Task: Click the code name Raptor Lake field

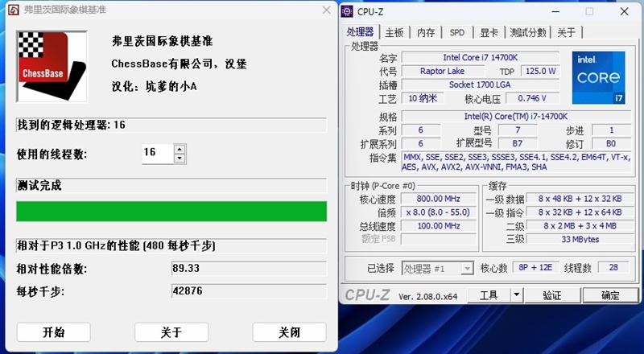Action: pos(442,71)
